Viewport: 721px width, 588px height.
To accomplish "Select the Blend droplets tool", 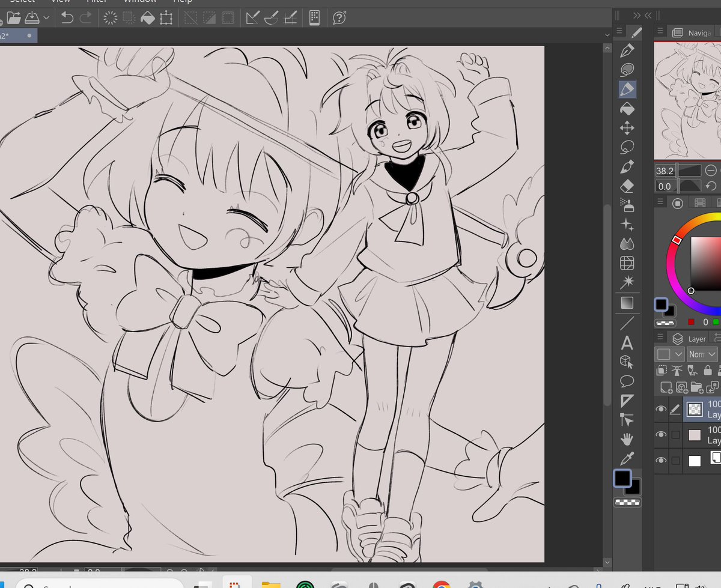I will pos(627,244).
